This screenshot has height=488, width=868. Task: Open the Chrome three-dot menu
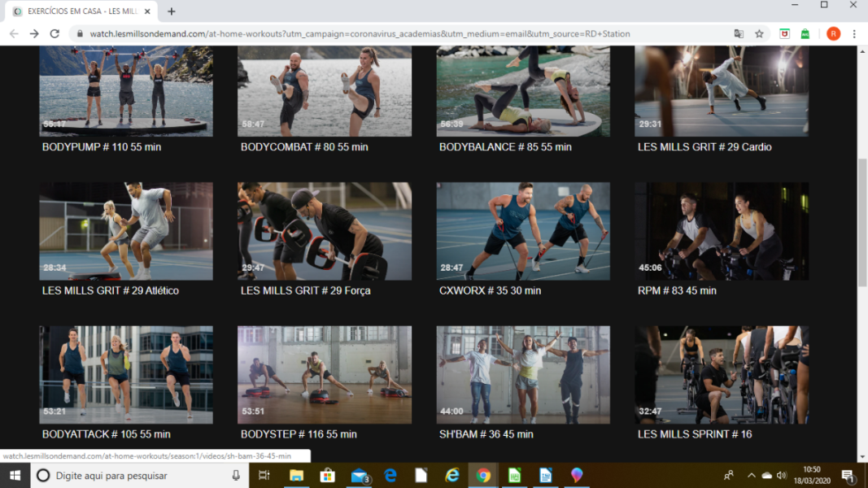click(854, 33)
